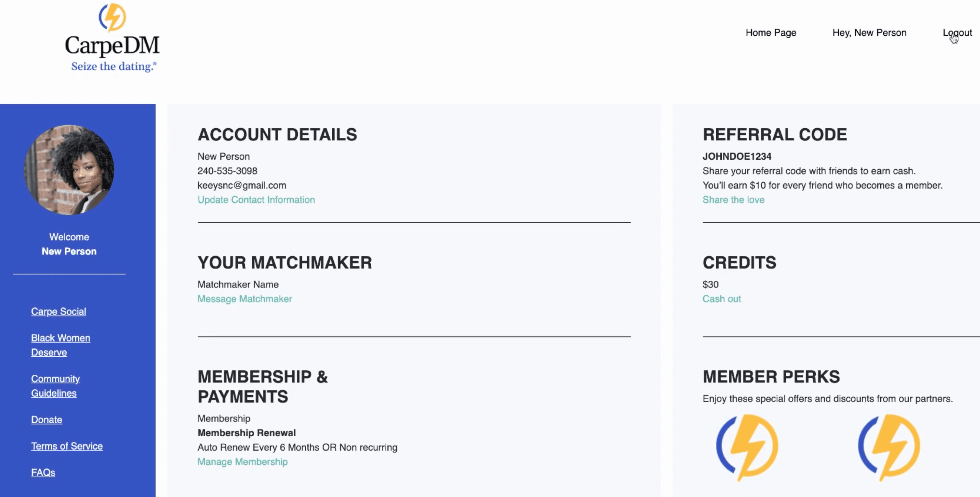
Task: Click the $30 credits amount
Action: click(x=711, y=284)
